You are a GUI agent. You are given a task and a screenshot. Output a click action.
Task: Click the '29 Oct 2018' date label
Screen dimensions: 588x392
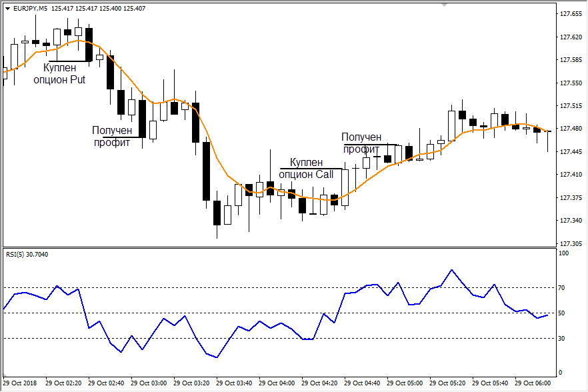20,383
